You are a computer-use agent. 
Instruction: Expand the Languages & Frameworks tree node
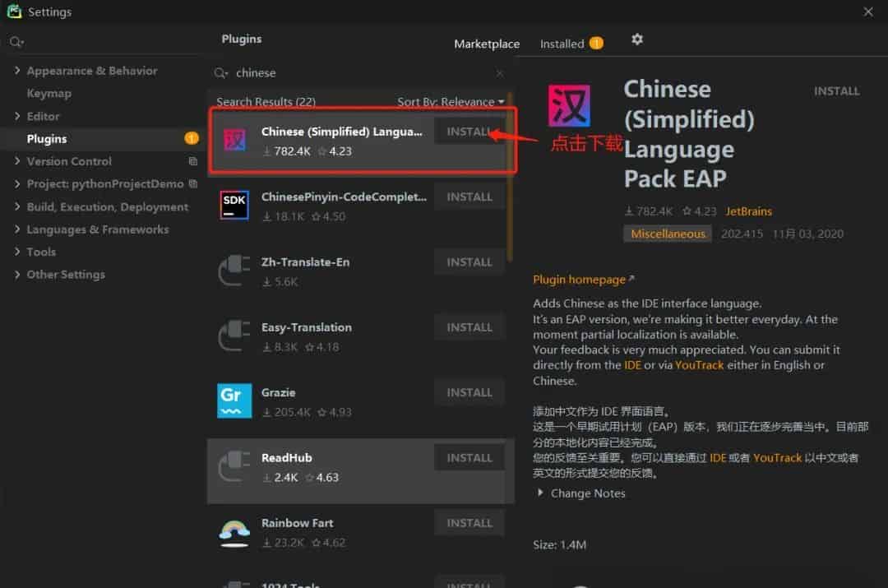tap(17, 229)
